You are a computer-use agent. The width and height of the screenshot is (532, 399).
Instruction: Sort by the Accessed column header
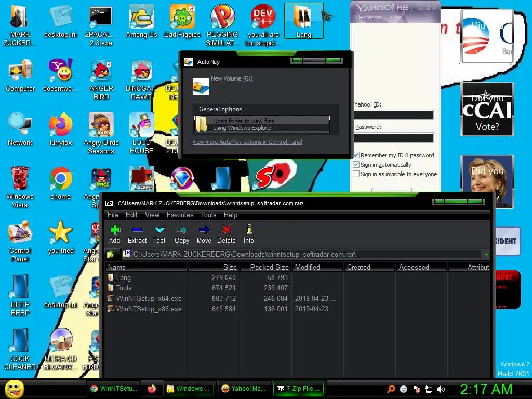422,267
